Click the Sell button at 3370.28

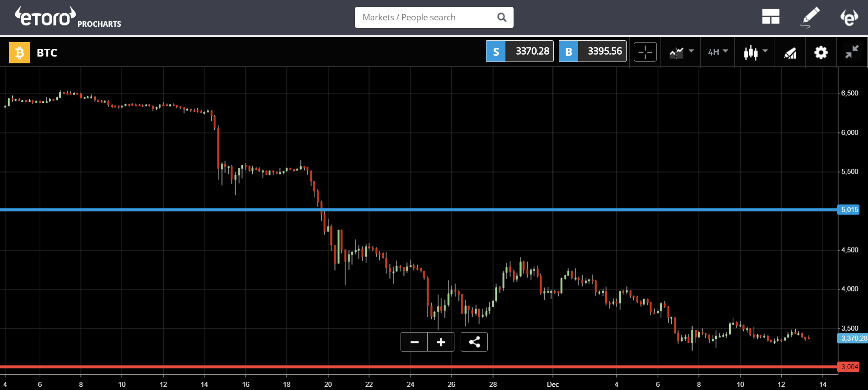coord(519,52)
